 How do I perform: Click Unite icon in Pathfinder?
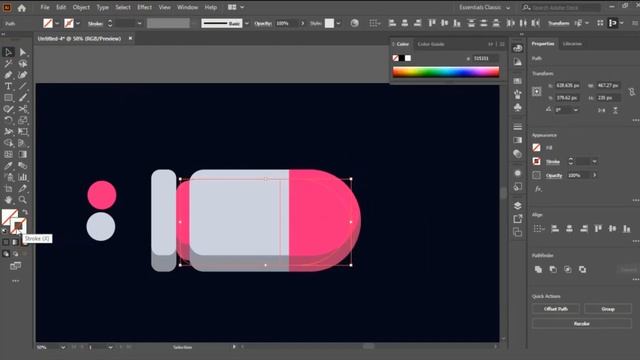(538, 269)
